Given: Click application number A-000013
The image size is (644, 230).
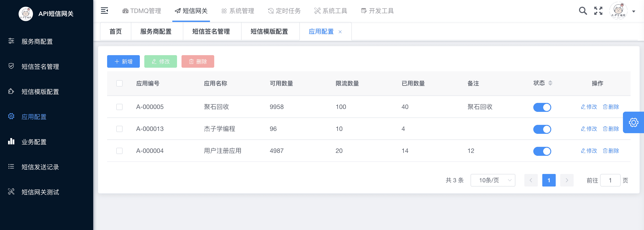Looking at the screenshot, I should [x=150, y=129].
